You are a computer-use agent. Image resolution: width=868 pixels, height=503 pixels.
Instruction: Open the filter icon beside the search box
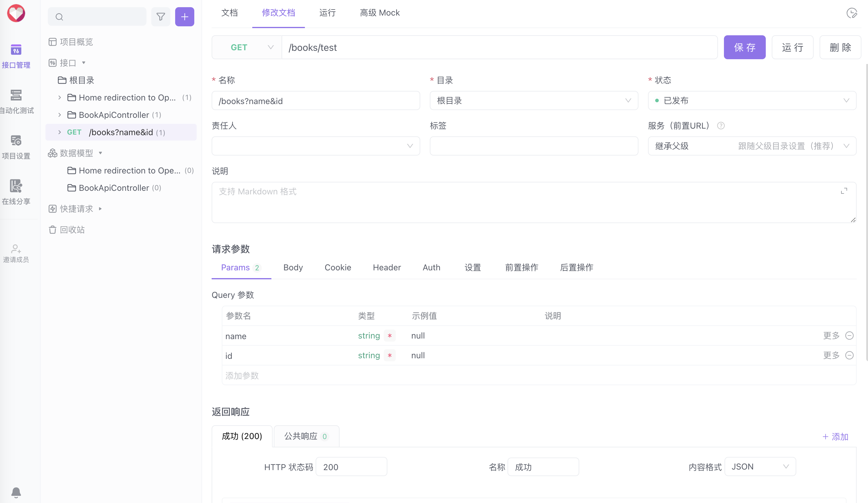[x=161, y=16]
